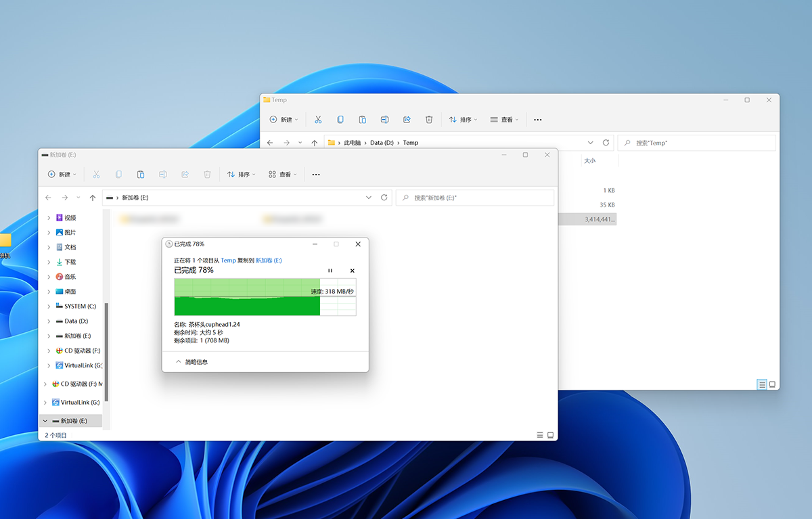Click Cut scissors icon in 新加卷 (E:) window

tap(96, 175)
